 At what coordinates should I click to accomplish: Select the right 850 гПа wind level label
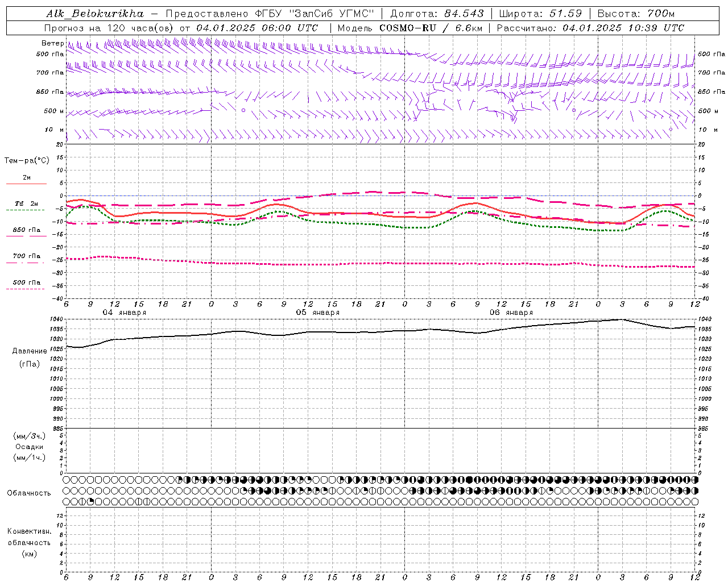(x=712, y=92)
